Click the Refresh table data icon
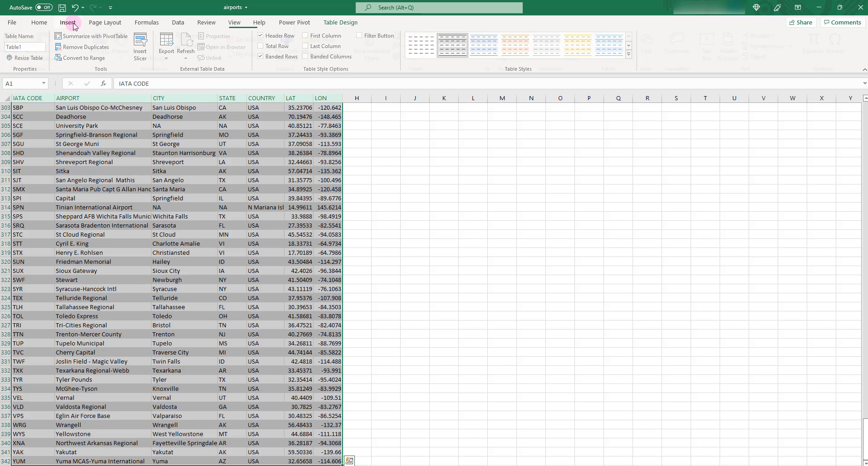The width and height of the screenshot is (868, 466). 186,39
